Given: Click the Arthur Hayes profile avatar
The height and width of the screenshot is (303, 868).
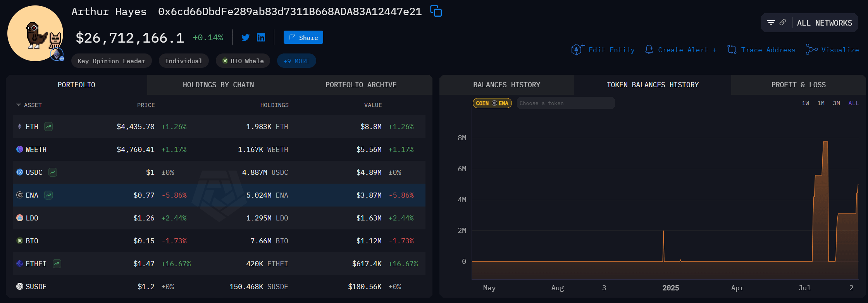Looking at the screenshot, I should 35,33.
